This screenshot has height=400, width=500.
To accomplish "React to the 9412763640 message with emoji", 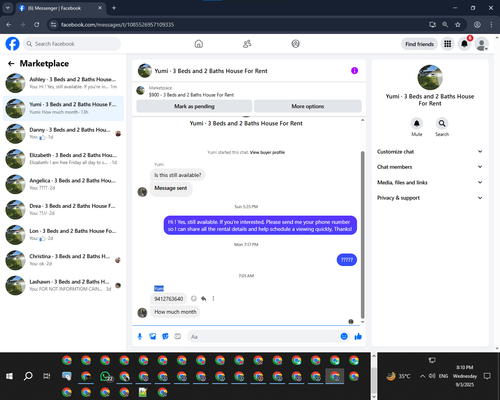I will [x=194, y=298].
